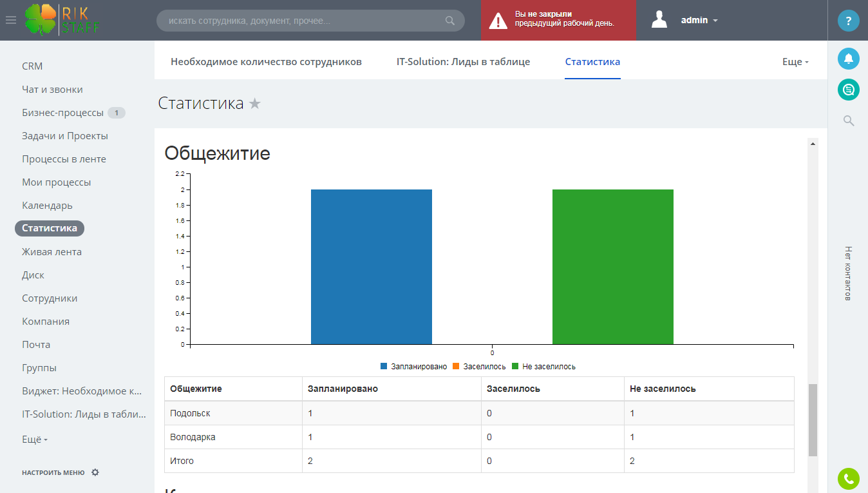Click Настроить меню link
Viewport: 868px width, 493px height.
[x=53, y=472]
